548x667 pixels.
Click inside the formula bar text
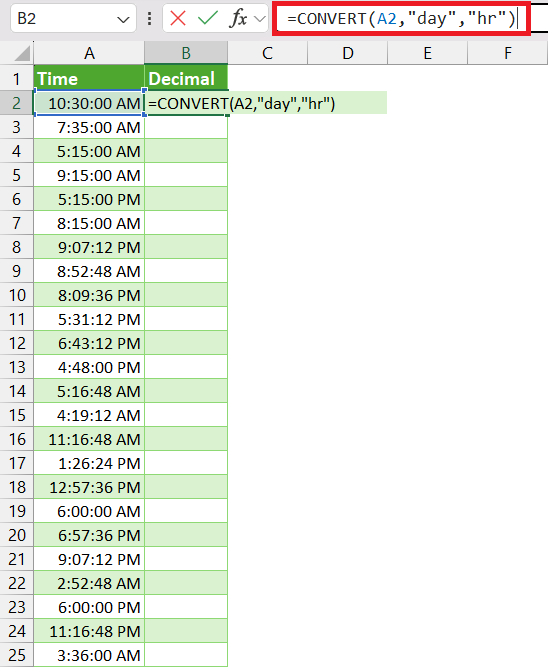(401, 19)
